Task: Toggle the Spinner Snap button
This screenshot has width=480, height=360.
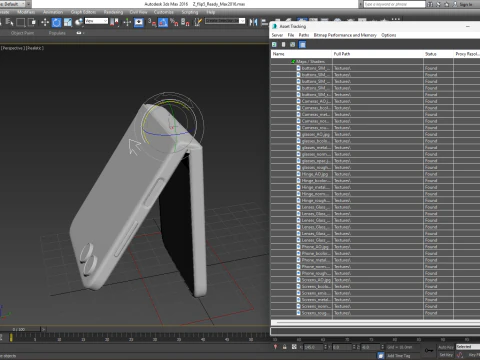Action: click(x=185, y=22)
